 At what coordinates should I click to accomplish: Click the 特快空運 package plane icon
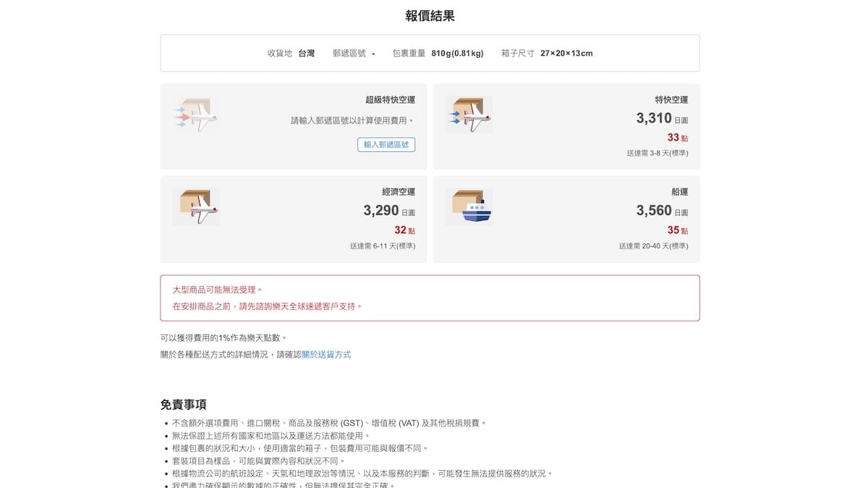tap(469, 114)
